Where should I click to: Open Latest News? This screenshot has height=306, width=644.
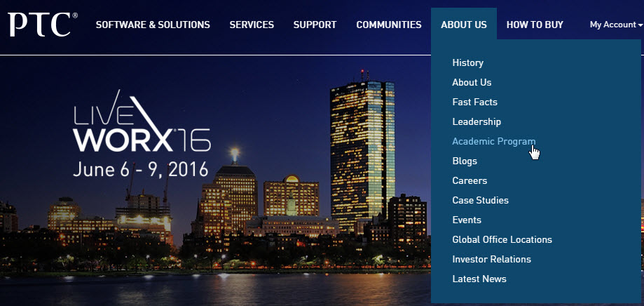479,279
